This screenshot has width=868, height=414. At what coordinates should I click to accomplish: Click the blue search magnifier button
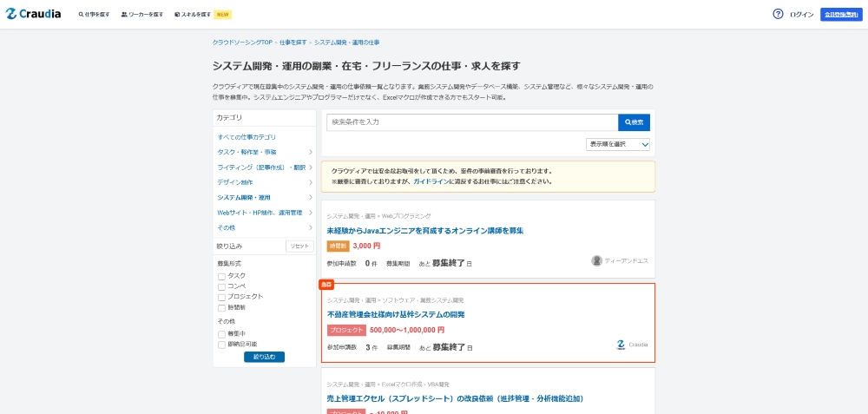pyautogui.click(x=634, y=122)
